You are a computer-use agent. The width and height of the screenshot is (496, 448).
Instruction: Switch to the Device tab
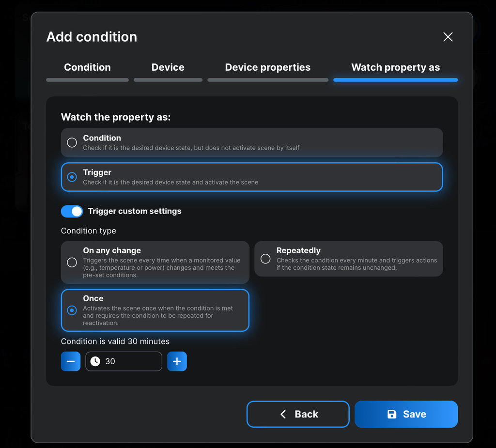[x=168, y=68]
